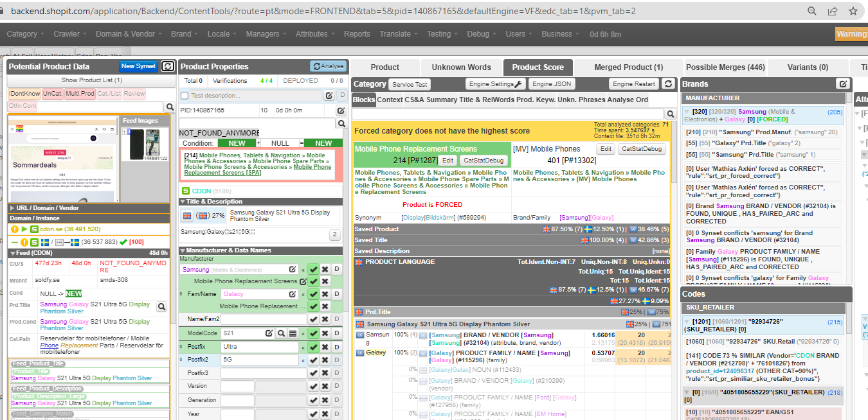Open the CDON (5188) vendor link

coord(211,191)
